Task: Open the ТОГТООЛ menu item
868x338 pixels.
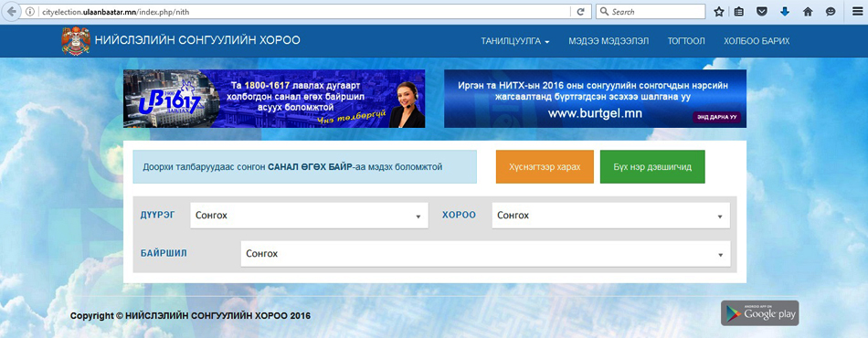Action: click(x=686, y=41)
